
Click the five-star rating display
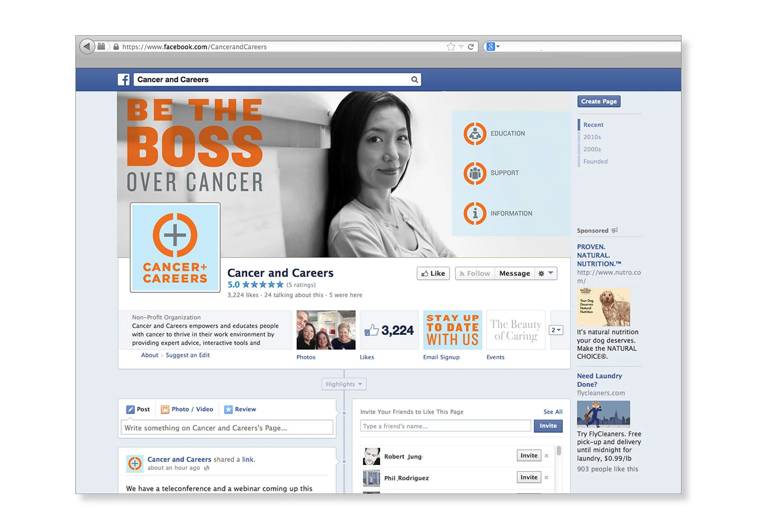(263, 285)
